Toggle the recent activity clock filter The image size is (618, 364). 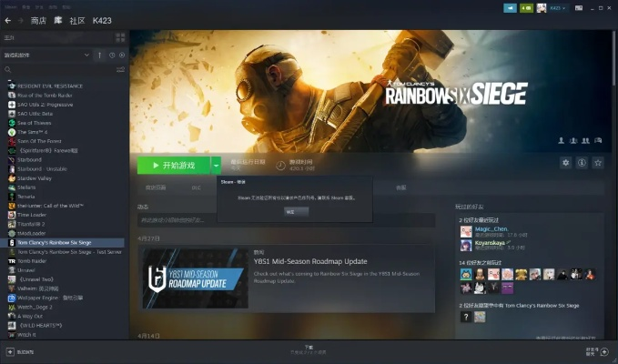112,55
